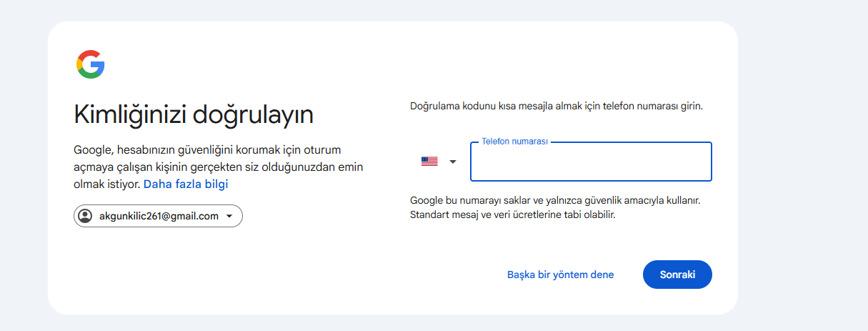Focus the Telefon numarası input field
868x331 pixels.
(x=591, y=162)
